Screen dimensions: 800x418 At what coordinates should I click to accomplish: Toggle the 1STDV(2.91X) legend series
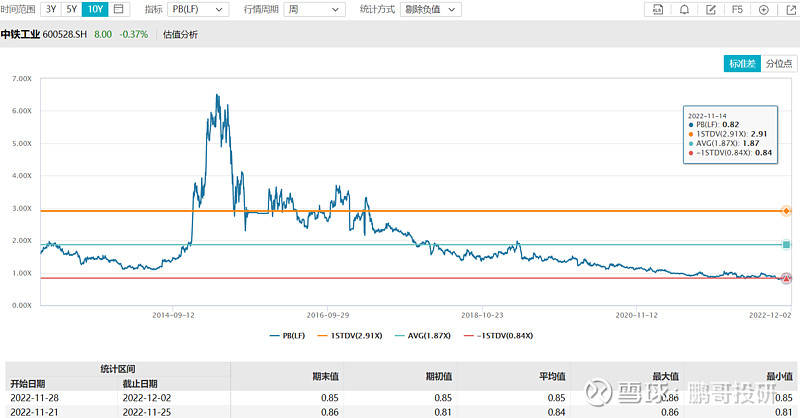point(349,335)
